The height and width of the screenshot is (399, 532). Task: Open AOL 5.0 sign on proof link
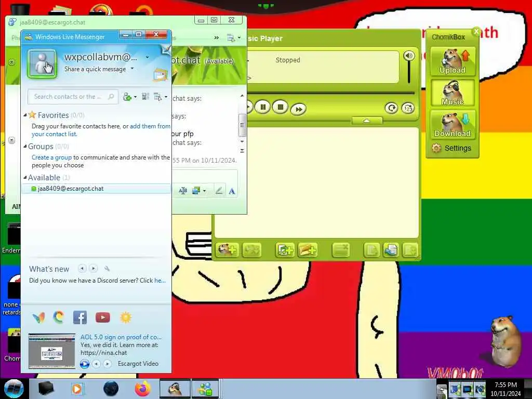click(x=121, y=337)
